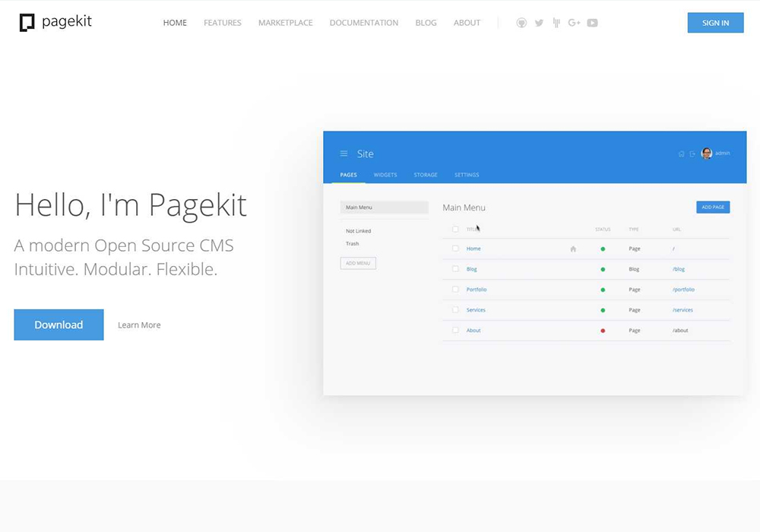Click the /portfolio URL link
Viewport: 760px width, 532px height.
[683, 290]
